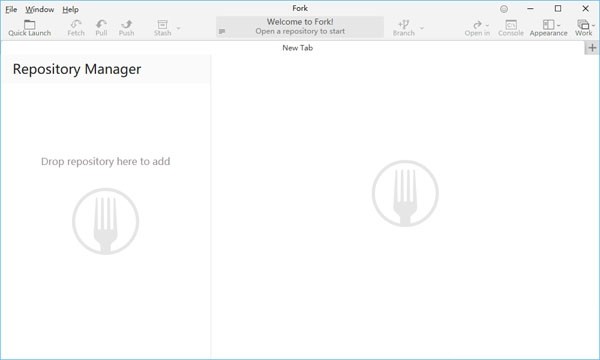Open the Appearance layout menu

pyautogui.click(x=549, y=28)
